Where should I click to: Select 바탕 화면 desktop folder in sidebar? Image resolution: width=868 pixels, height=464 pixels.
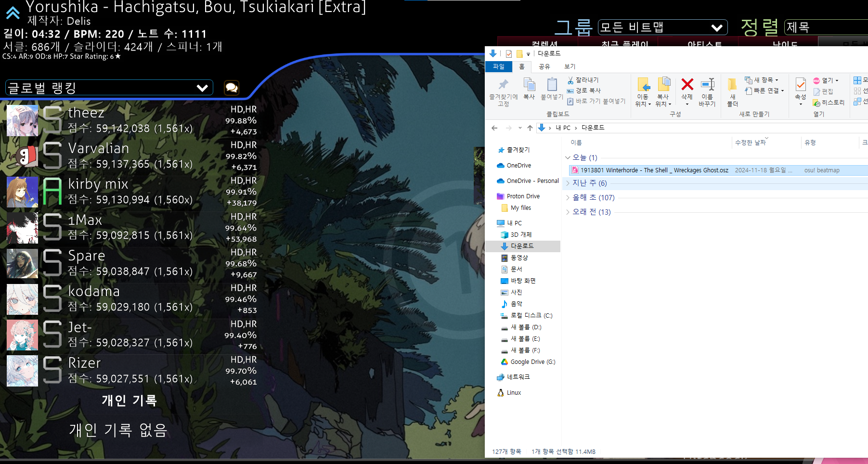coord(518,281)
